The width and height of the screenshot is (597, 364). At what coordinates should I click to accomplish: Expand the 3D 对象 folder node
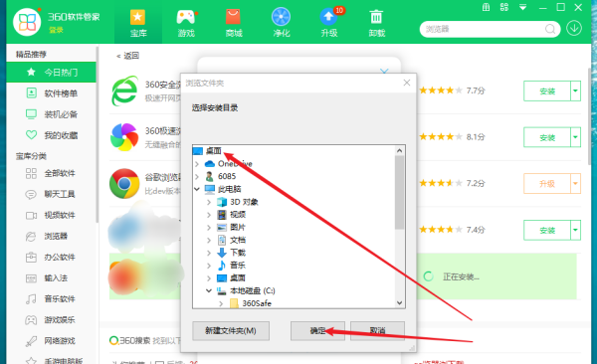(209, 202)
